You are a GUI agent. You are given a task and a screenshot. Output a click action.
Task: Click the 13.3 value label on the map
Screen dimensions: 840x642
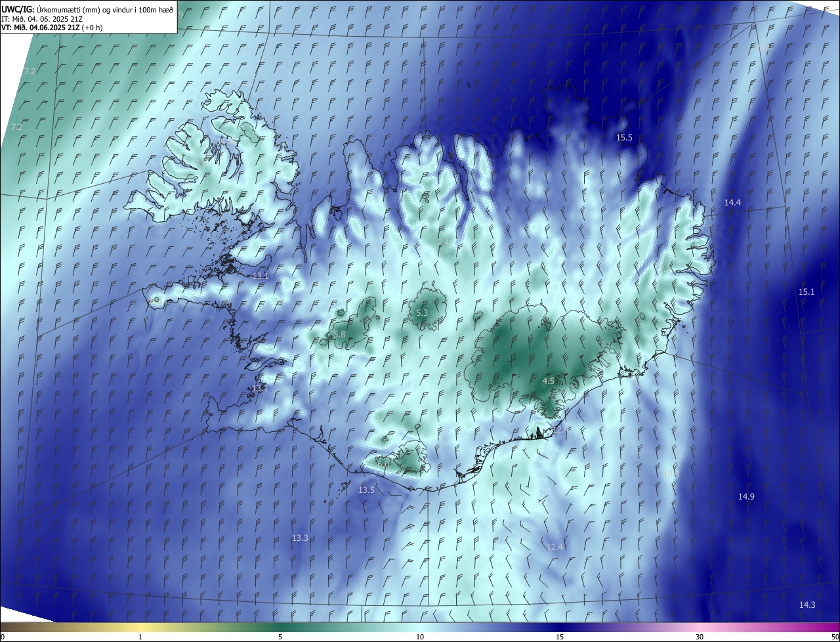(300, 538)
